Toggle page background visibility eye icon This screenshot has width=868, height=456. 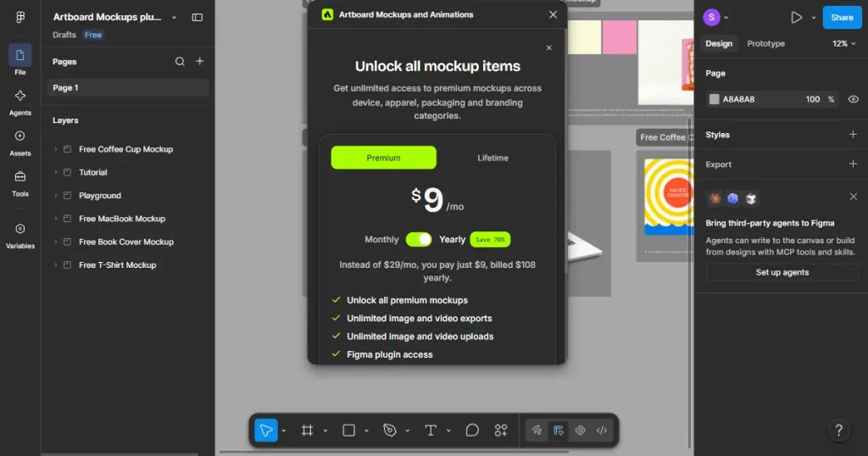(x=853, y=99)
